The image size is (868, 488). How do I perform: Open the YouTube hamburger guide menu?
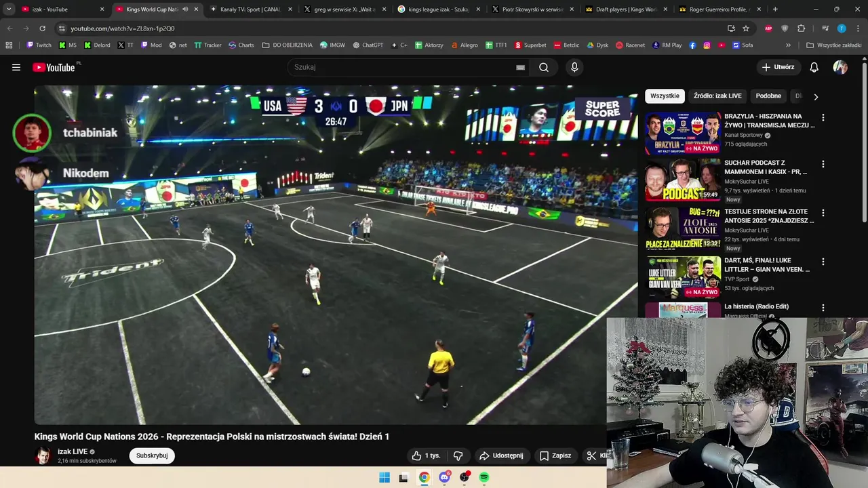(16, 67)
